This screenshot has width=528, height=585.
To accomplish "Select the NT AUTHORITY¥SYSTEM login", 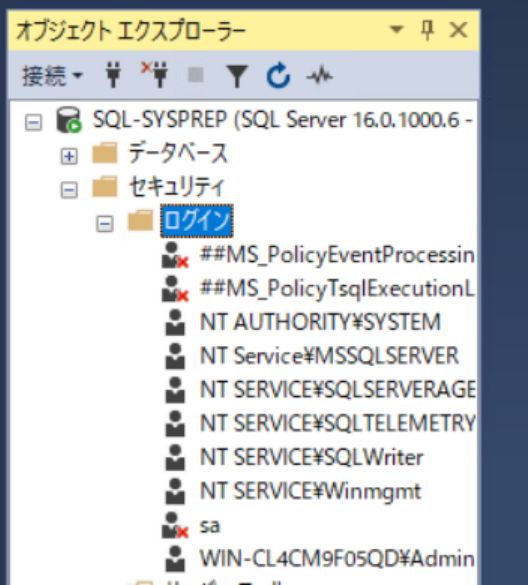I will (x=320, y=322).
